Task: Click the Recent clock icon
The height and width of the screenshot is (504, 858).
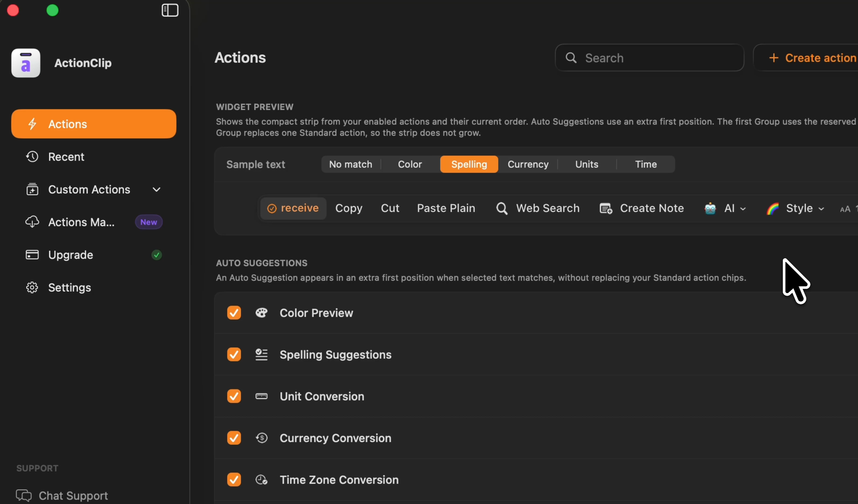Action: pyautogui.click(x=32, y=156)
